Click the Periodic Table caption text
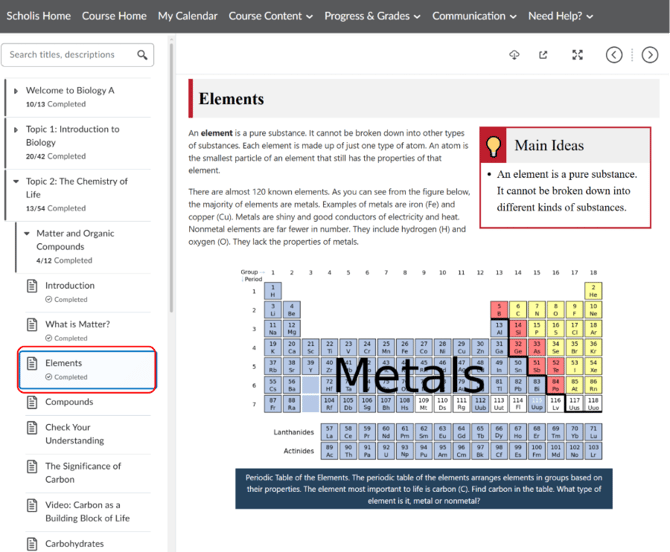The height and width of the screenshot is (552, 670). click(x=423, y=489)
